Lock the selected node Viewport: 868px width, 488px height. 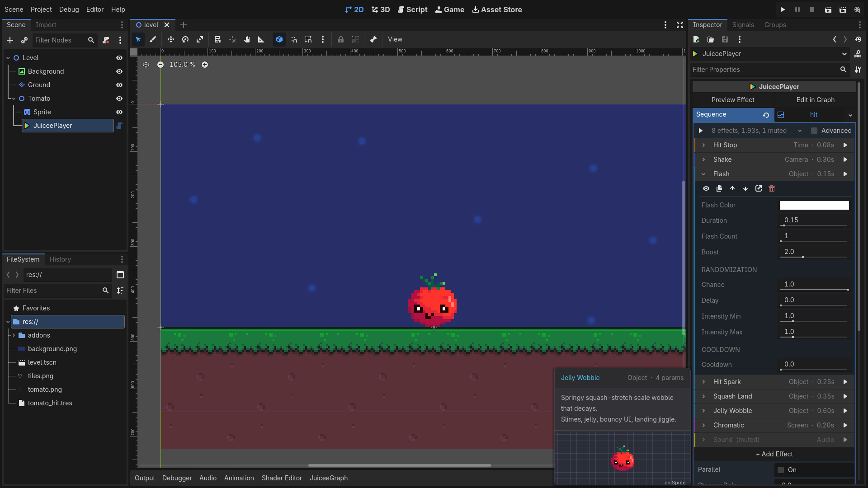[341, 40]
